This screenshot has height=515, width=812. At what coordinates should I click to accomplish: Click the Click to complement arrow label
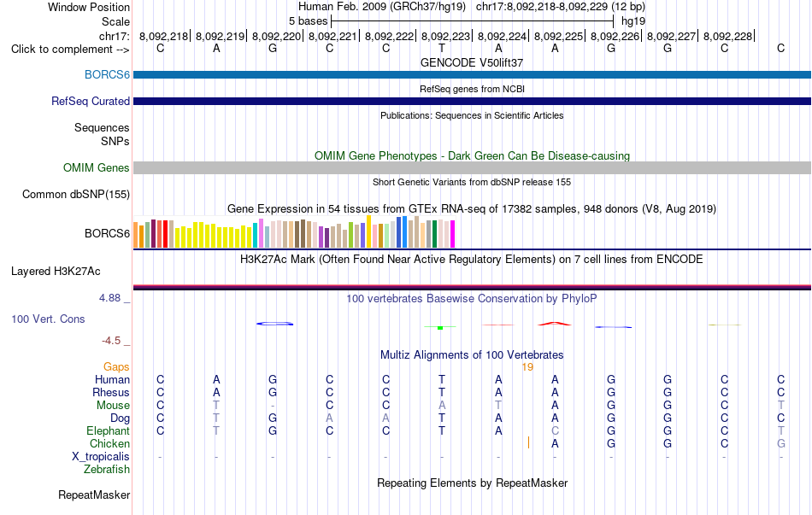pos(70,50)
